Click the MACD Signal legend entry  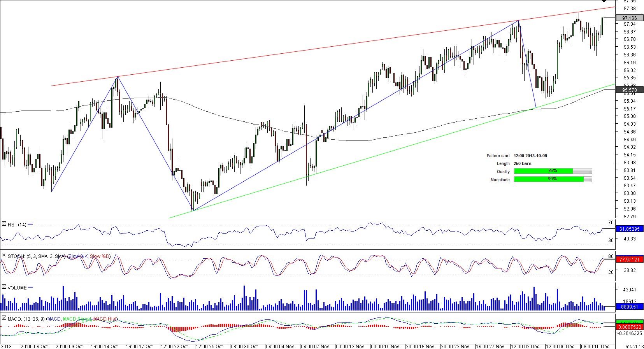tap(77, 319)
